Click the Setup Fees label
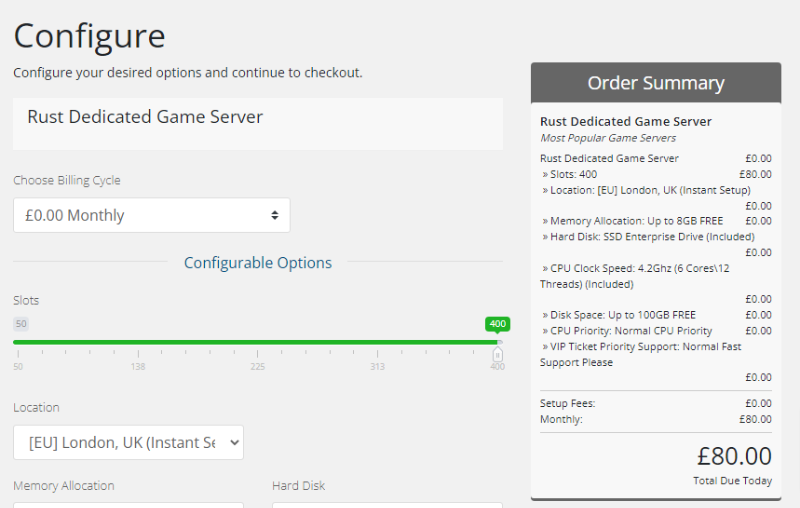Viewport: 800px width, 508px height. pos(567,403)
